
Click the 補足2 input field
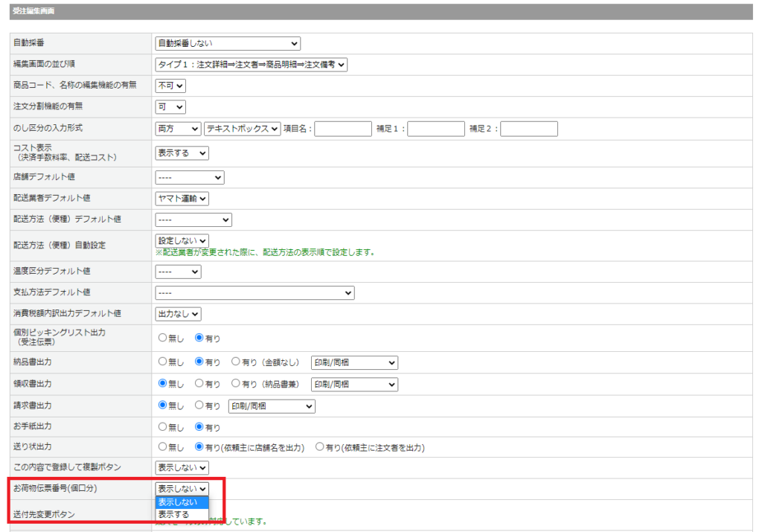coord(529,129)
